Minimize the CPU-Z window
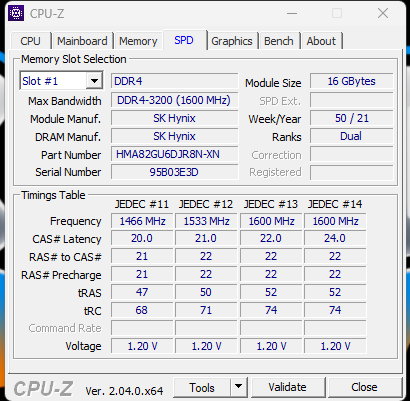 pyautogui.click(x=292, y=14)
